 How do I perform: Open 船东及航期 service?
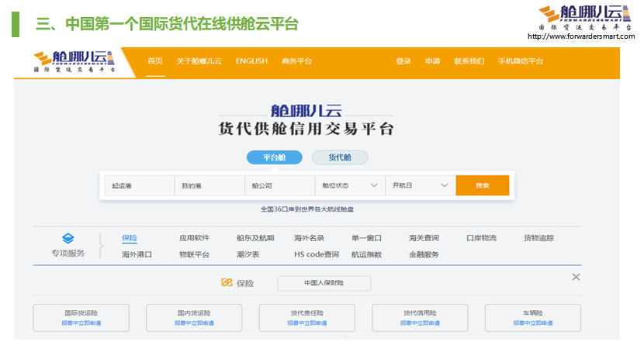coord(255,238)
